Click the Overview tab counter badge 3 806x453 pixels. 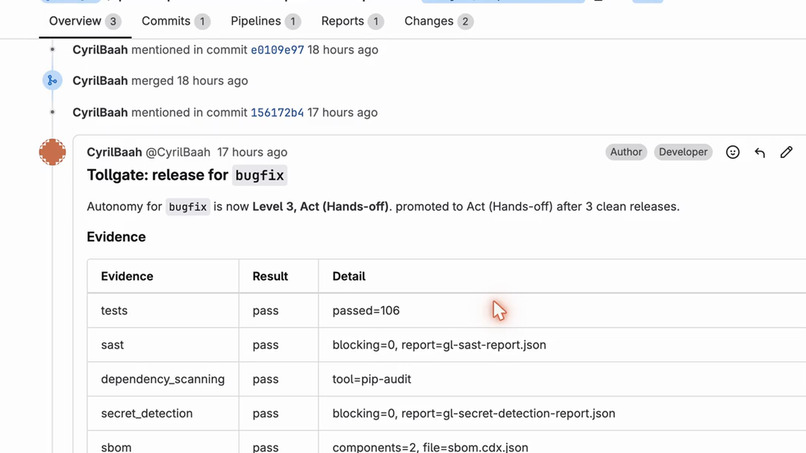[113, 21]
